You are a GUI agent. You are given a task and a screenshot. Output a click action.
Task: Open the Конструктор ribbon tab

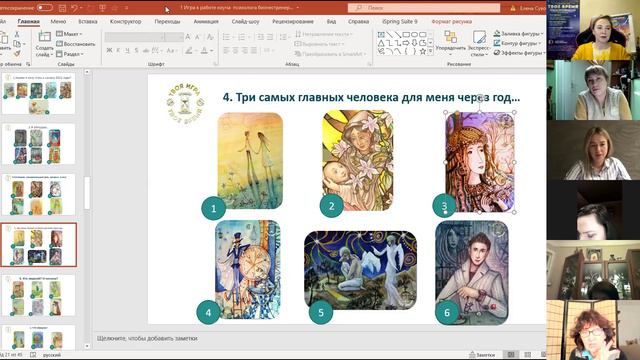click(x=125, y=21)
